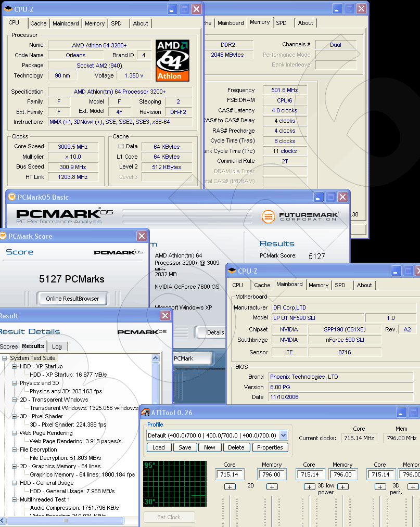Image resolution: width=420 pixels, height=527 pixels.
Task: Click the 2D Memory value field 796.00
Action: click(x=272, y=474)
